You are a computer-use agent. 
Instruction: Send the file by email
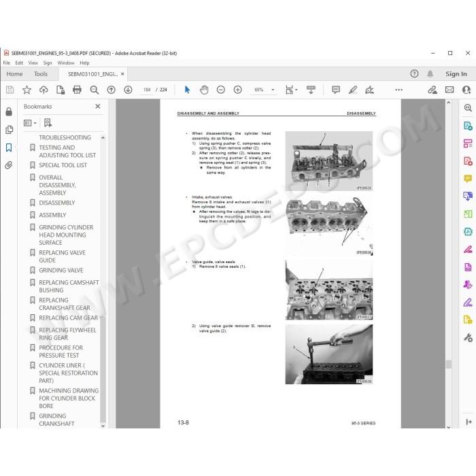[449, 90]
